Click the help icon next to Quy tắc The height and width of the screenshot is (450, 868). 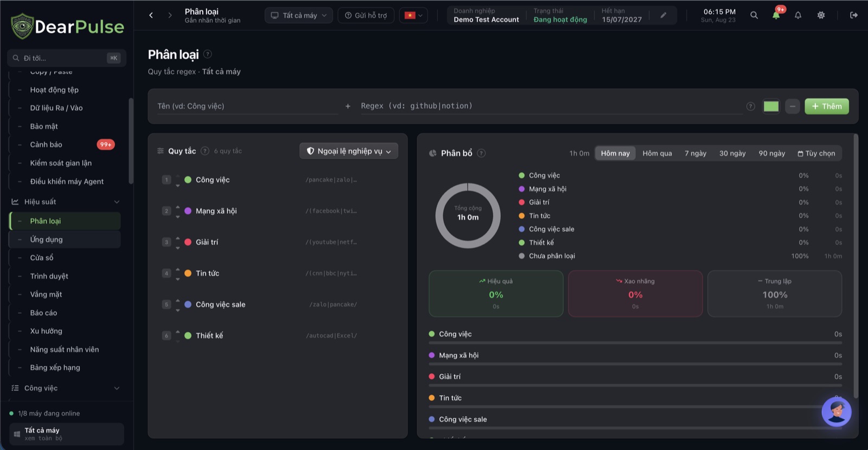point(205,151)
